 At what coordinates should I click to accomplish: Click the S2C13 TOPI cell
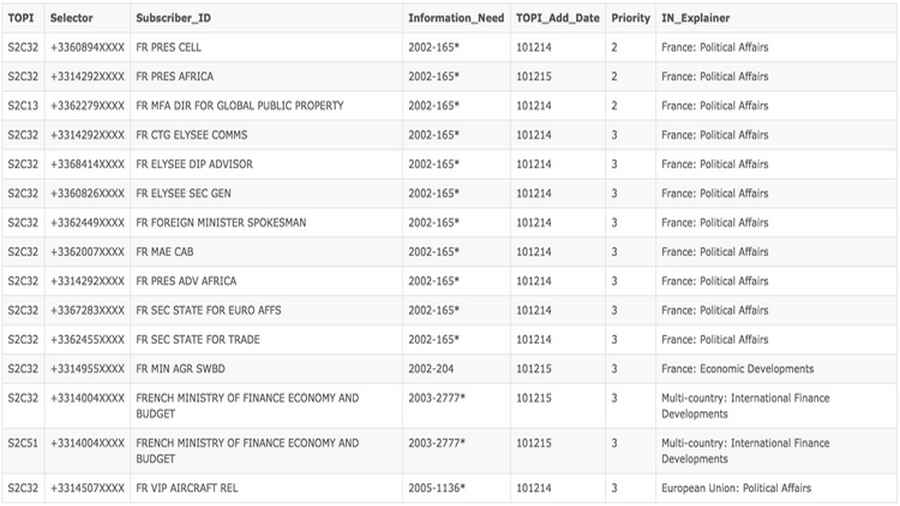tap(23, 105)
